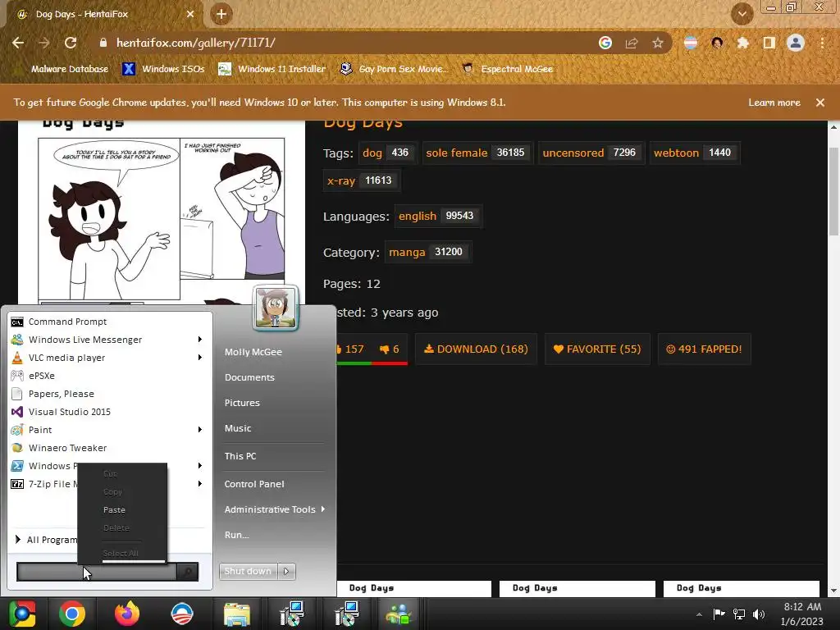
Task: Open the Chrome profile avatar menu
Action: click(x=796, y=43)
